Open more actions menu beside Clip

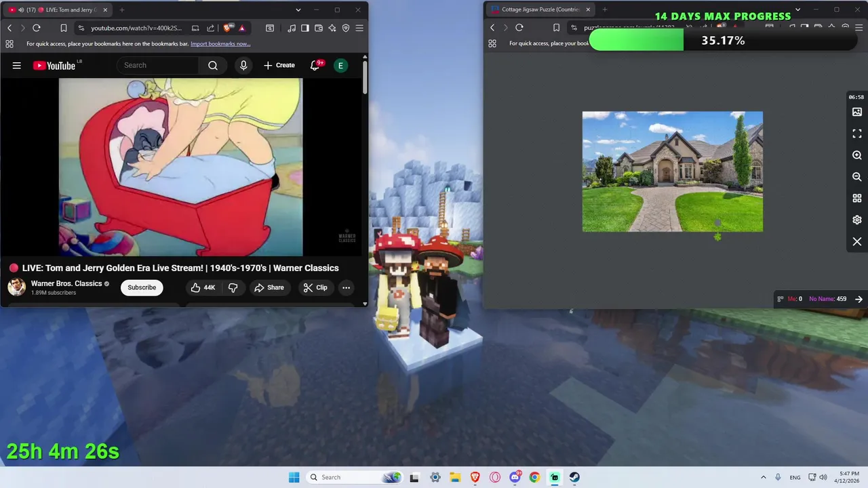[346, 287]
